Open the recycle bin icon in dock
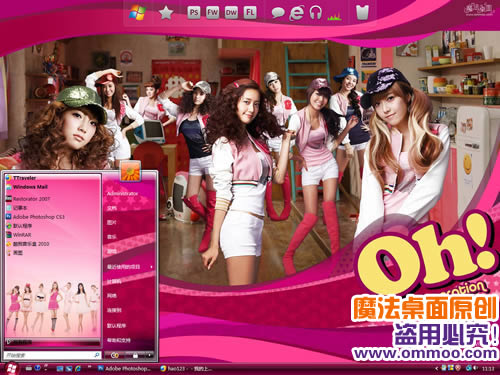Image resolution: width=500 pixels, height=375 pixels. pos(362,13)
